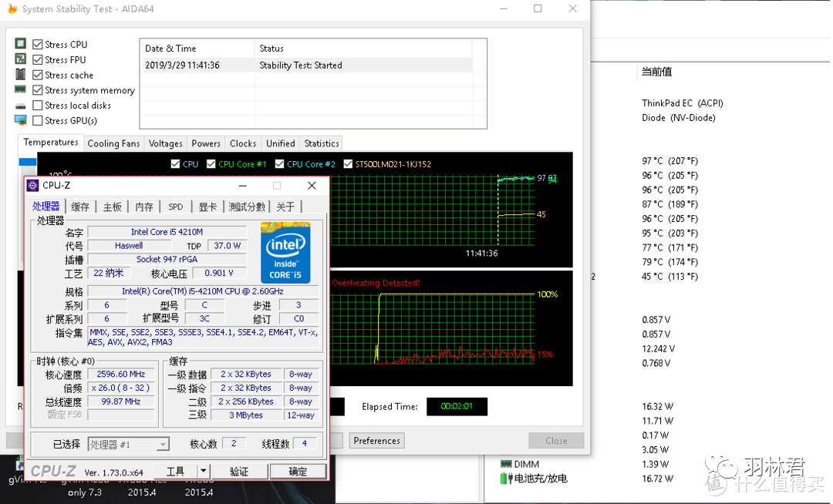Hide CPU Core #2 graph checkbox
The image size is (833, 504).
coord(279,164)
